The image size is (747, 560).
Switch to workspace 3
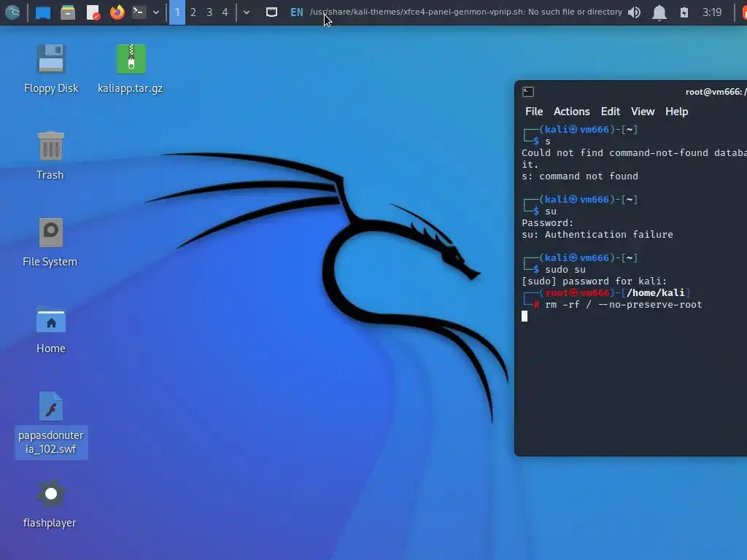click(x=209, y=12)
